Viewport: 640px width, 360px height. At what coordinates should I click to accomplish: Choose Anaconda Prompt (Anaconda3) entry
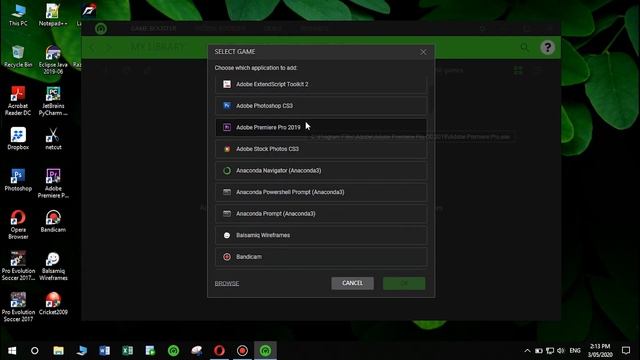coord(321,213)
